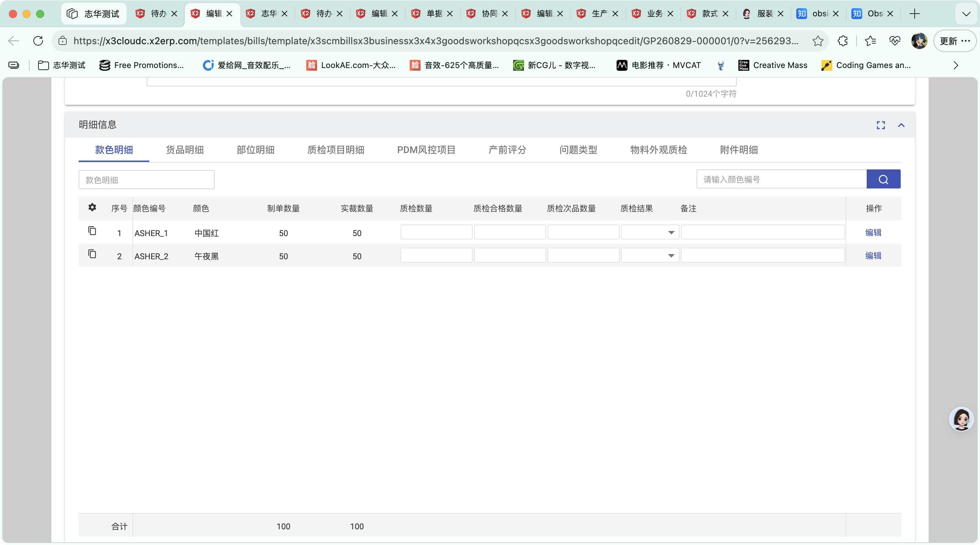Click row 2 质检数量 input

point(436,255)
